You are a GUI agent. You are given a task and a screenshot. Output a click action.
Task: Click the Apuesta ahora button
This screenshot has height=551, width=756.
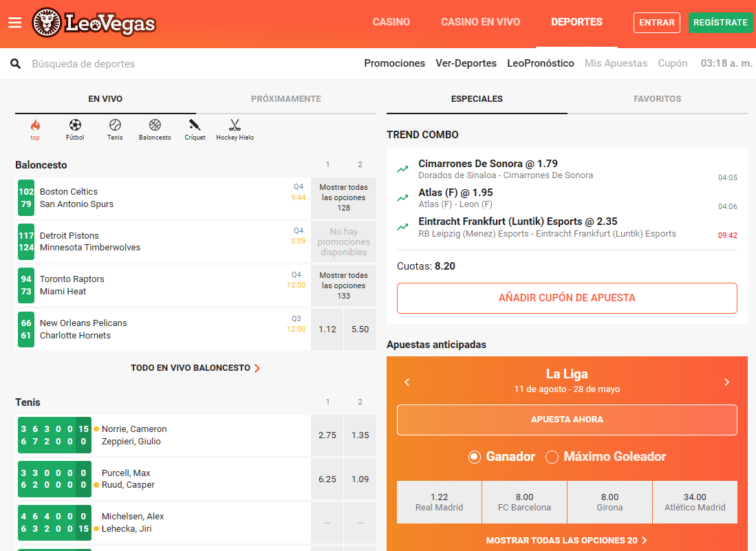(x=567, y=420)
